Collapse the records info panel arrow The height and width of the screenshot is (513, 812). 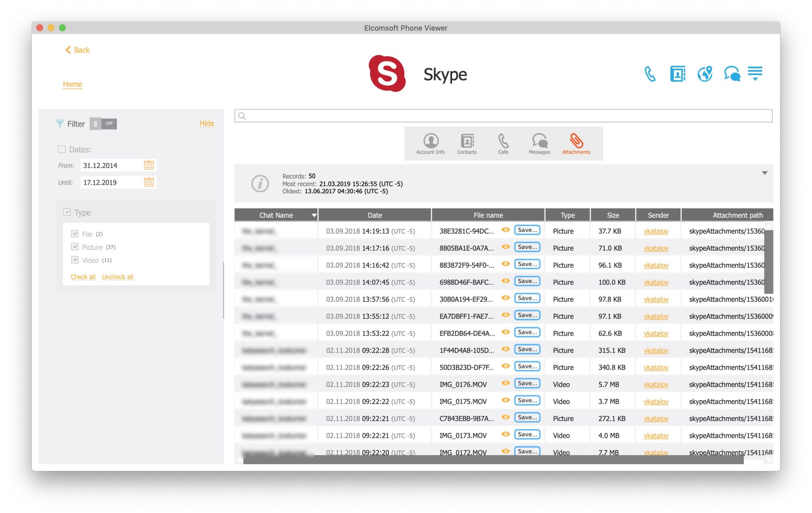pyautogui.click(x=764, y=173)
